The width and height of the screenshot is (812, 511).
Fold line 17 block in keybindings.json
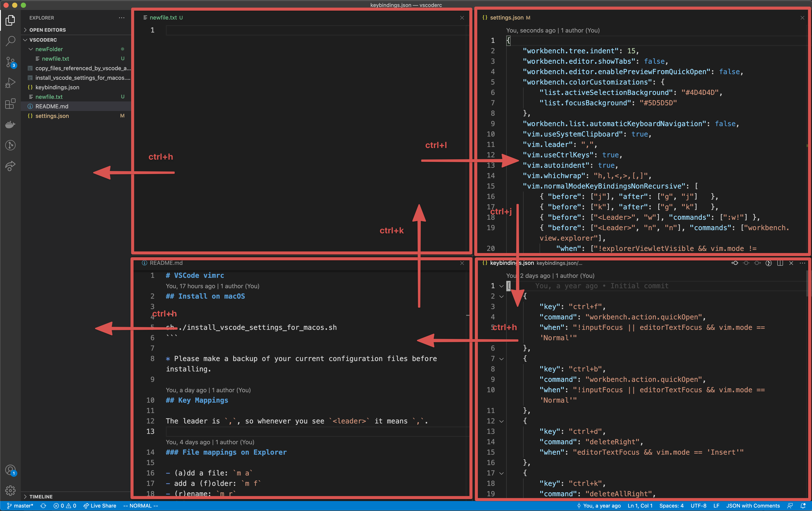point(501,473)
